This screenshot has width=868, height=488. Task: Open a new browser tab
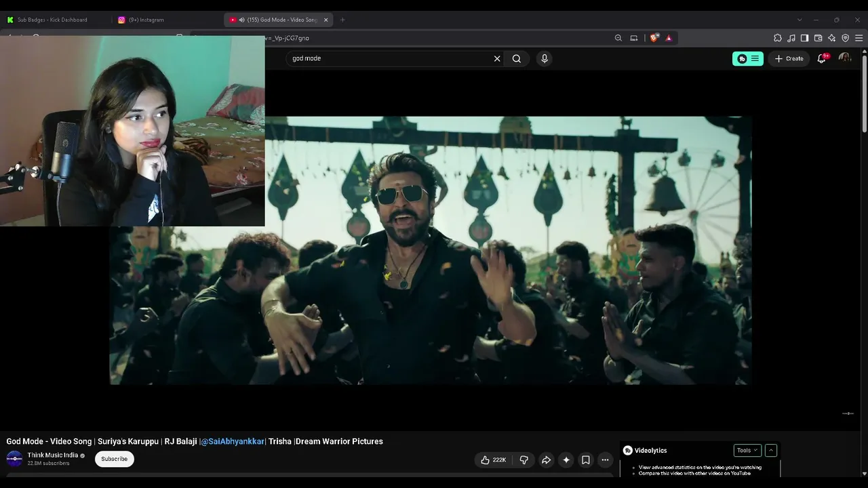(x=342, y=20)
